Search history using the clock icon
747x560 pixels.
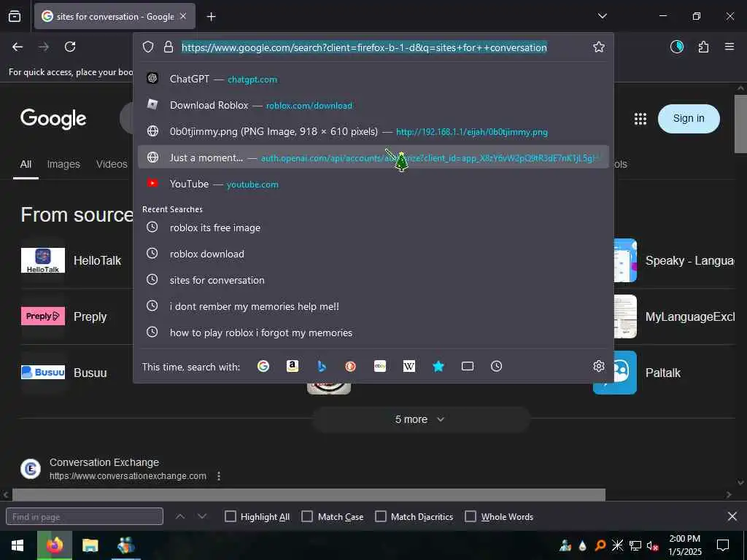coord(496,366)
